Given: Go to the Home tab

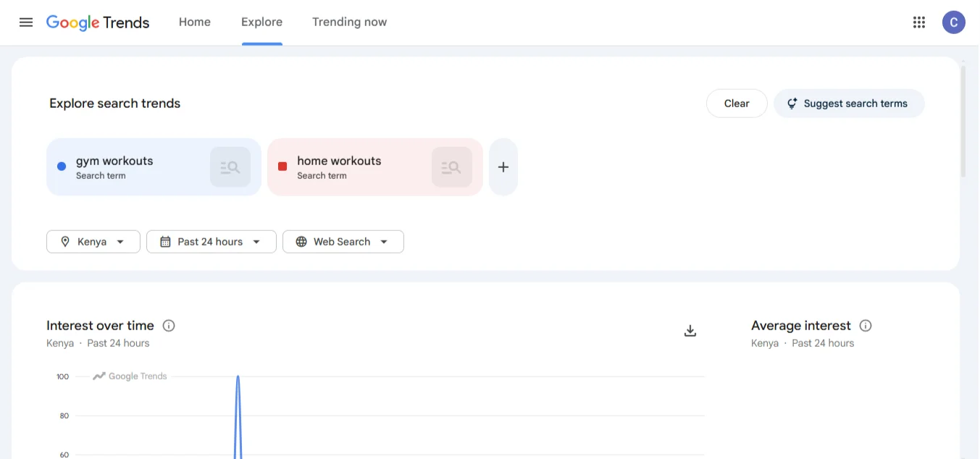Looking at the screenshot, I should 195,22.
